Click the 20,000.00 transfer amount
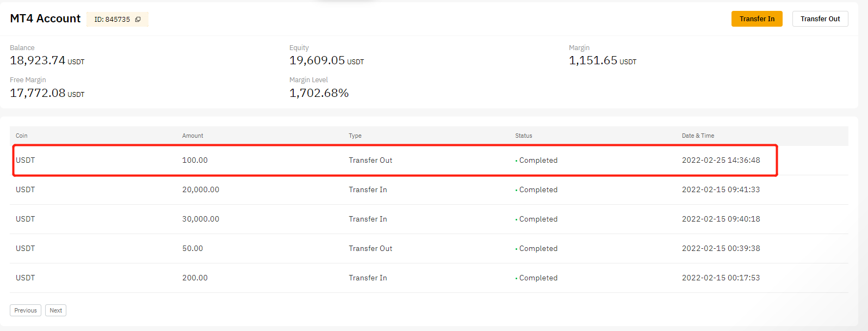868x331 pixels. [x=201, y=189]
